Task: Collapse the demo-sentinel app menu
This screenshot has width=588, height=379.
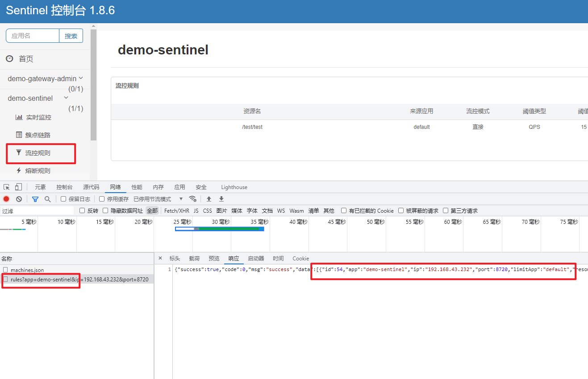Action: [x=66, y=98]
